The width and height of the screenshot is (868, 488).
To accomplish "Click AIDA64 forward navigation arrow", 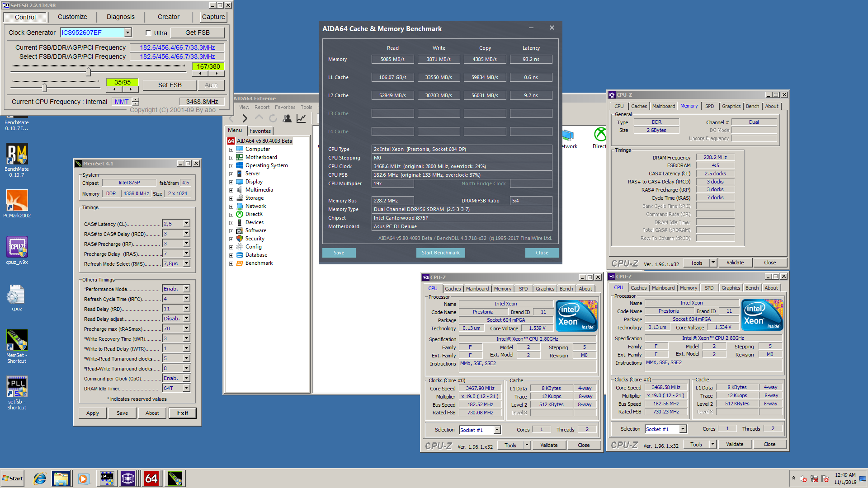I will point(245,118).
